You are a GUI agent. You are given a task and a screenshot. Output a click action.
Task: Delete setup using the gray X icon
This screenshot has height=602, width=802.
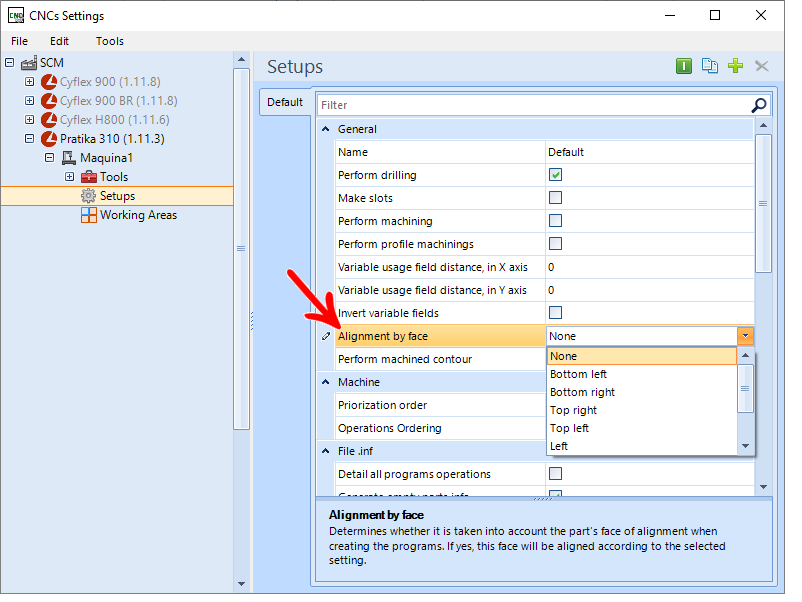click(x=762, y=66)
